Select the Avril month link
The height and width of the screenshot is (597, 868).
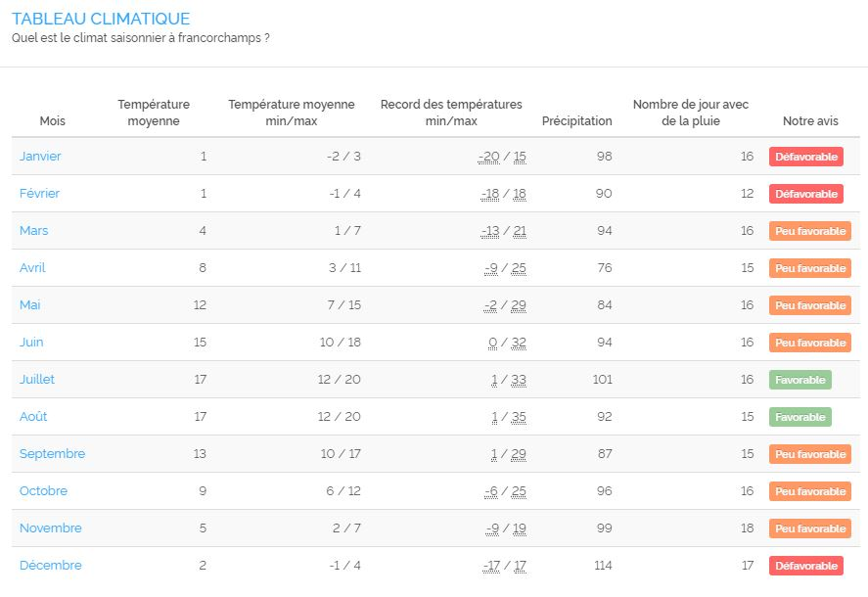32,268
